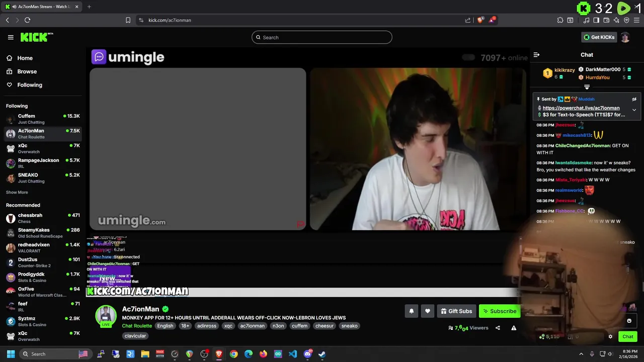644x362 pixels.
Task: Open the user profile avatar menu
Action: click(x=625, y=37)
